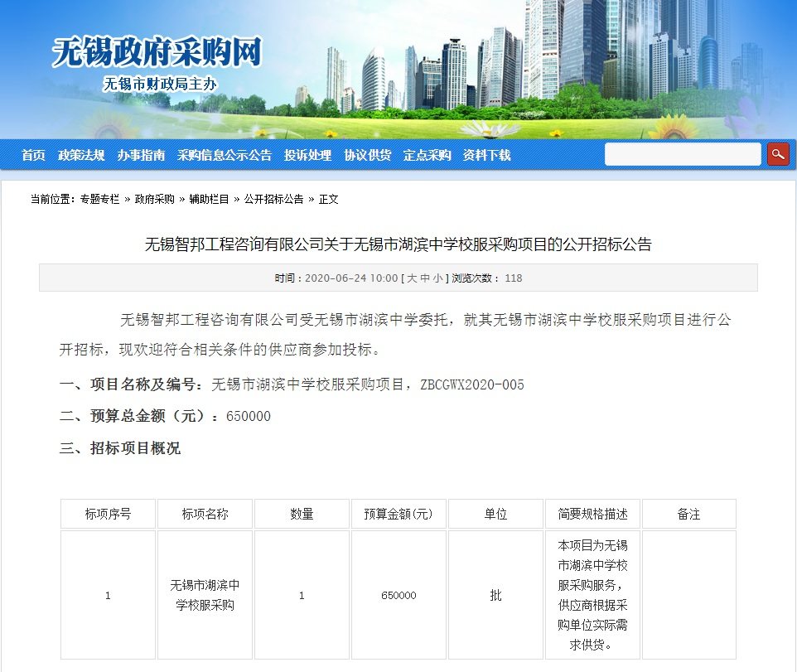The height and width of the screenshot is (672, 797).
Task: Open 公开招标公告 breadcrumb link
Action: 273,200
